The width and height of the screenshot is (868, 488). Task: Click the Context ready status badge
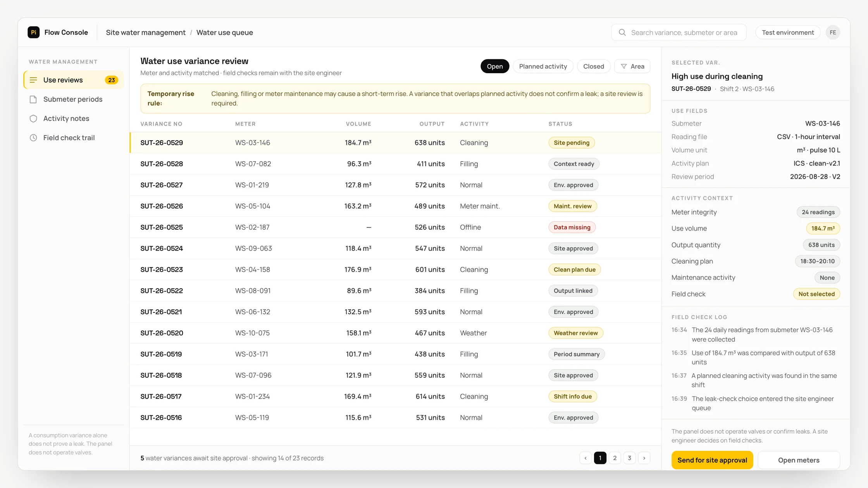(x=574, y=164)
